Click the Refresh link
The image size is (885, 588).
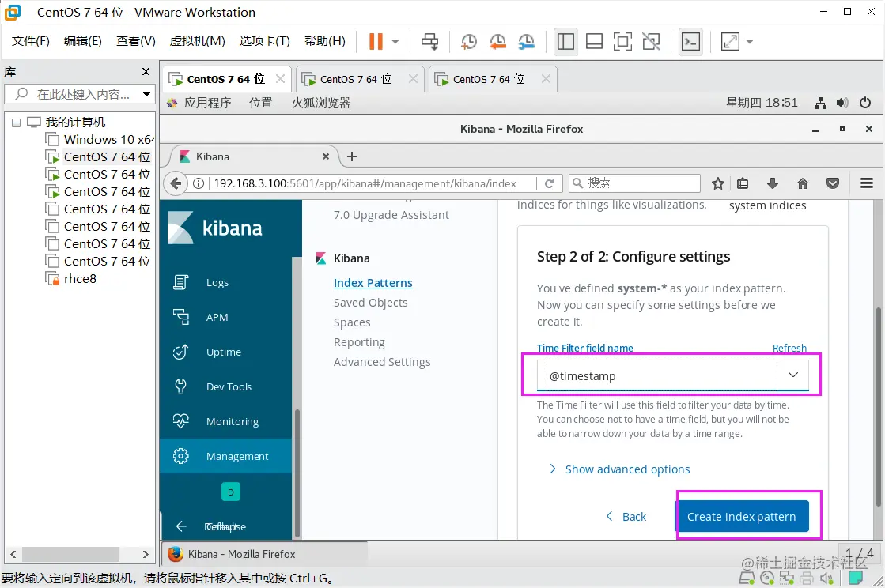(x=789, y=348)
